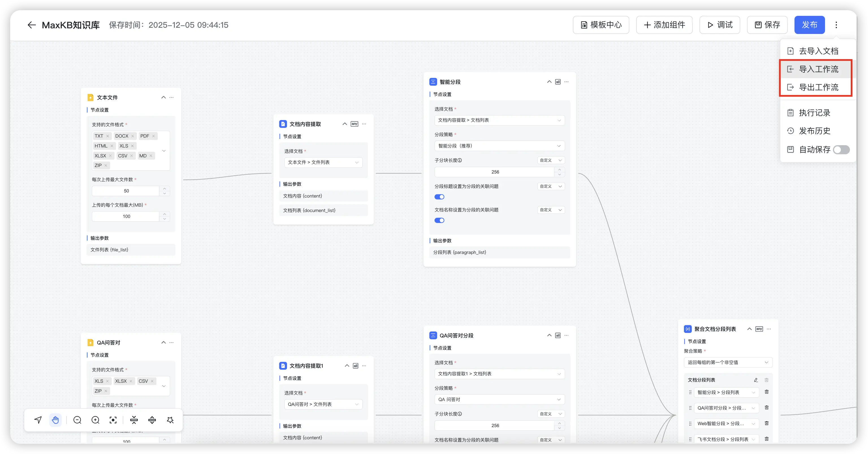Click the auto-layout beautify icon

tap(170, 420)
